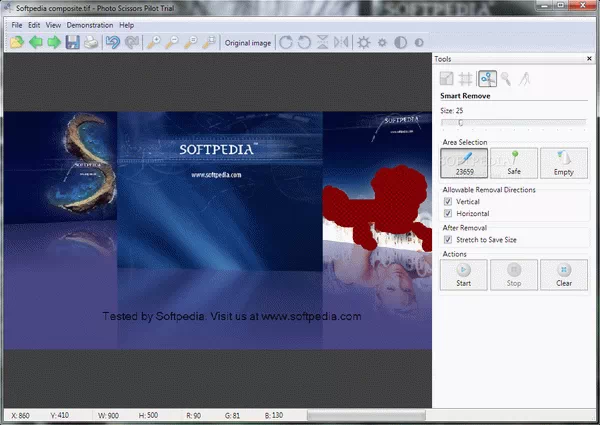Screen dimensions: 600x425
Task: Uncheck the Horizontal removal direction
Action: tap(448, 213)
